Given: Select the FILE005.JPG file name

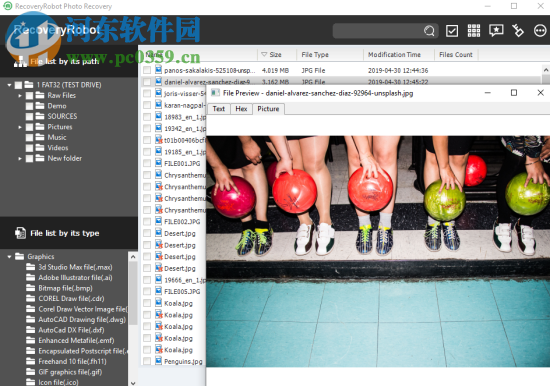Looking at the screenshot, I should (182, 291).
